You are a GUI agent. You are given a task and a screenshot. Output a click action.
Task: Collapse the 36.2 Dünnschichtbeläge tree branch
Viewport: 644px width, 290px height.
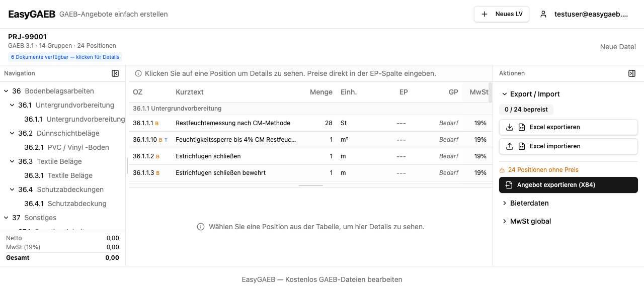click(x=11, y=133)
